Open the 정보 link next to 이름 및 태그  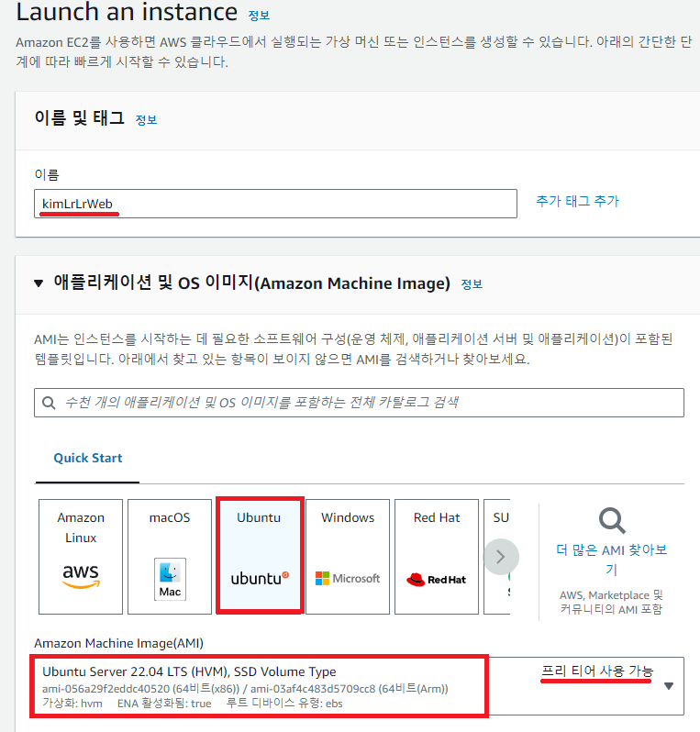coord(146,120)
